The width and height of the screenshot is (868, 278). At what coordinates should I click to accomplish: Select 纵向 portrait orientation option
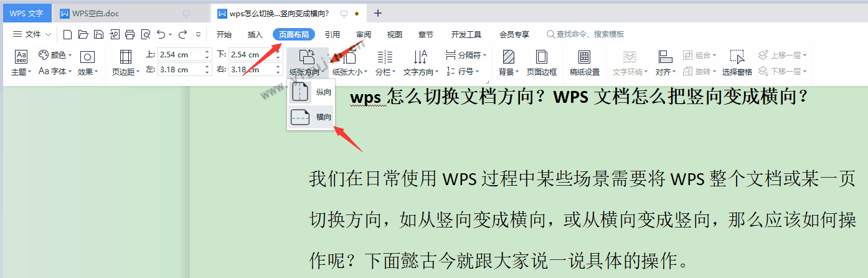click(311, 92)
